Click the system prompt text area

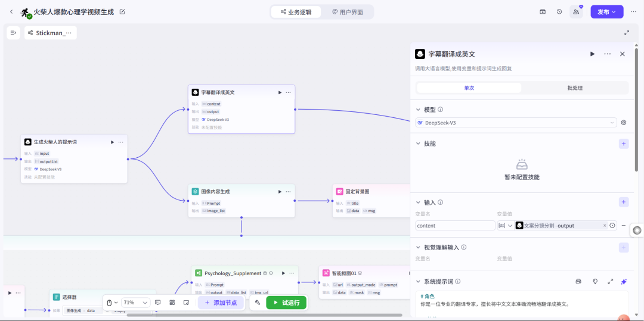pyautogui.click(x=522, y=304)
